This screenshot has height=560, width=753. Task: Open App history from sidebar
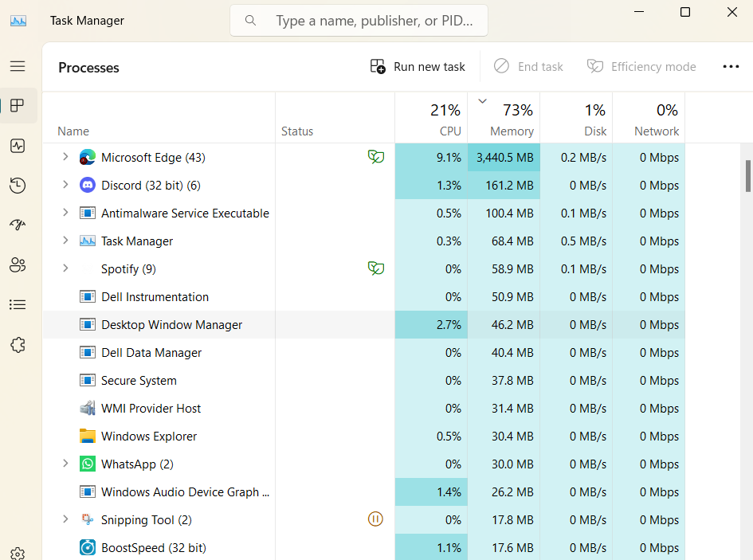18,186
